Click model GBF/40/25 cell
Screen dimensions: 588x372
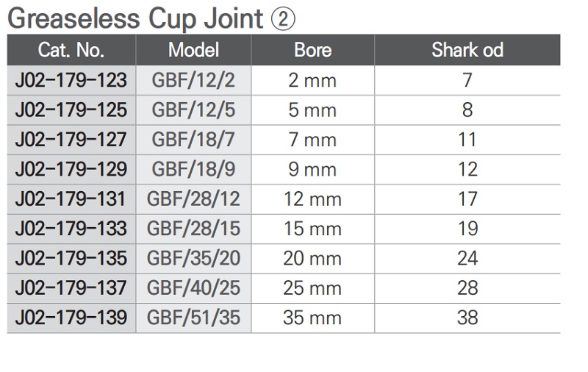[x=193, y=287]
